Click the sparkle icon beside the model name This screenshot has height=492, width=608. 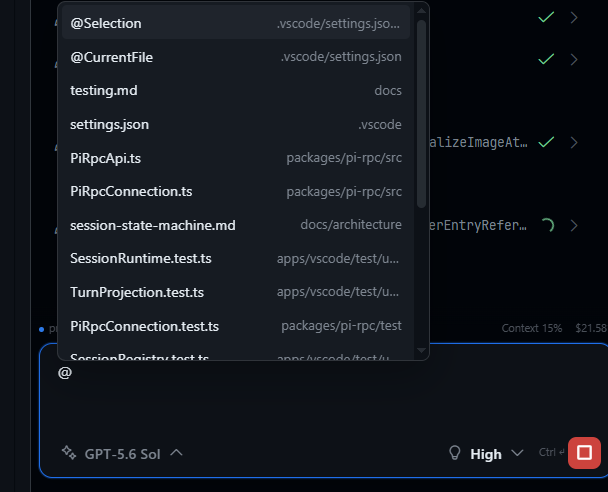pyautogui.click(x=69, y=453)
